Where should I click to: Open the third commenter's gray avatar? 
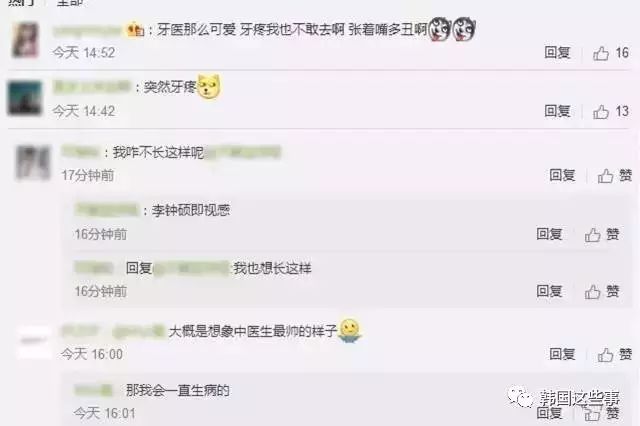coord(33,162)
